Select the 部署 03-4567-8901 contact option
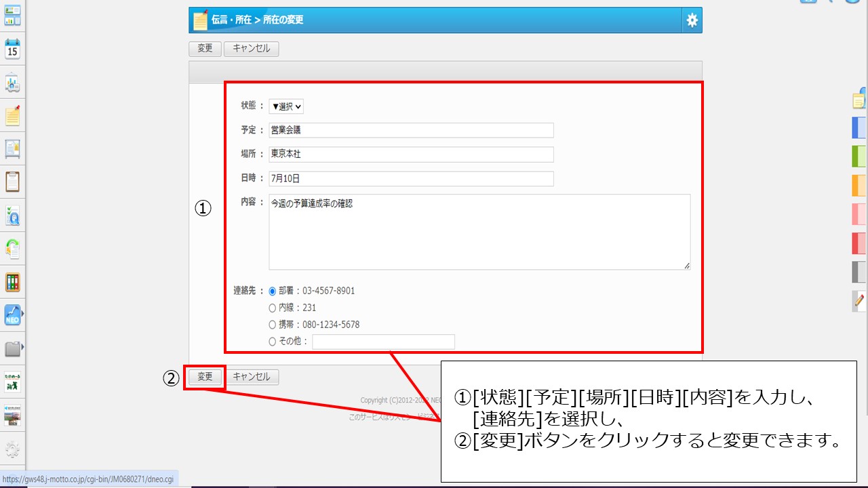Viewport: 868px width, 488px height. (273, 291)
